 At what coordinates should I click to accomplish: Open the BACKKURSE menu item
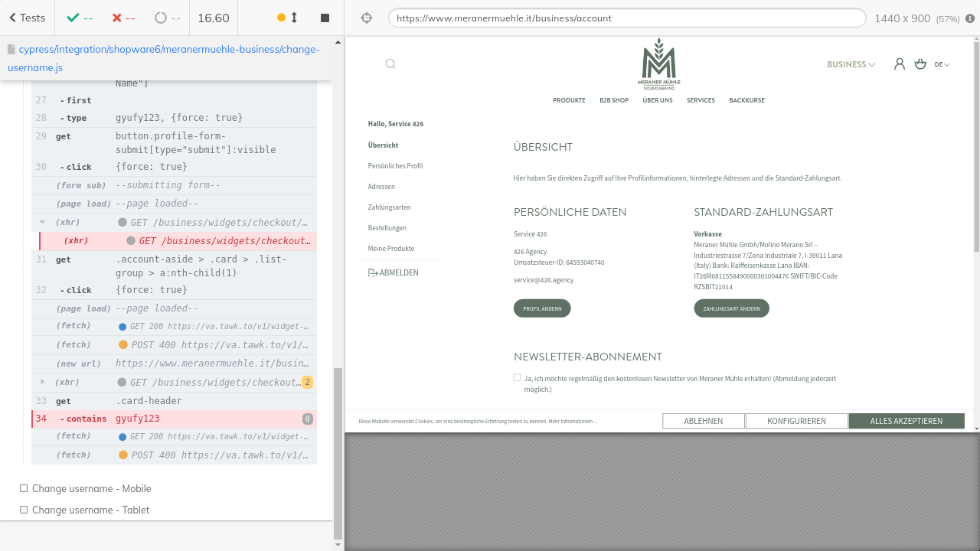[x=746, y=100]
